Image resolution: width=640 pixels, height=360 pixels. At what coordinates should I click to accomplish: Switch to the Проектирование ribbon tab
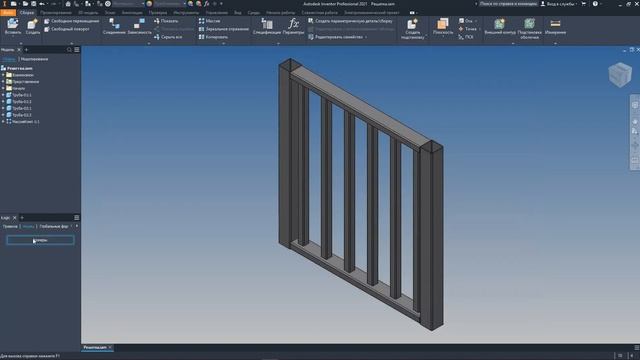56,13
